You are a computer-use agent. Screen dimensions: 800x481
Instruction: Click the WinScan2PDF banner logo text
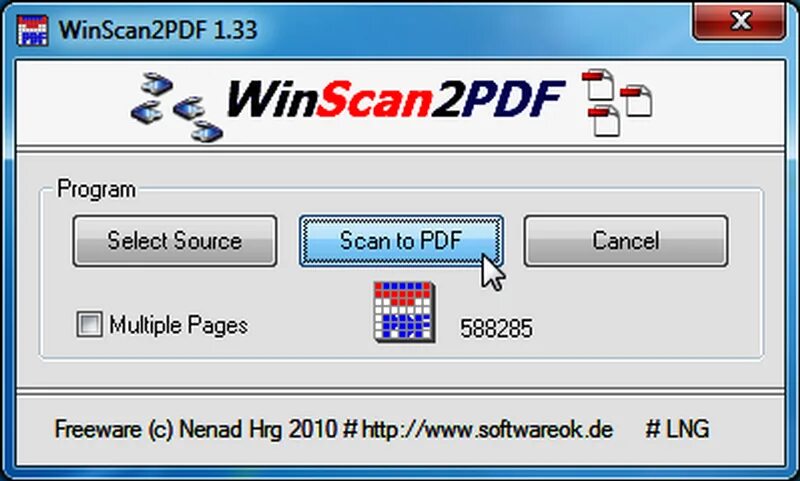pyautogui.click(x=396, y=99)
